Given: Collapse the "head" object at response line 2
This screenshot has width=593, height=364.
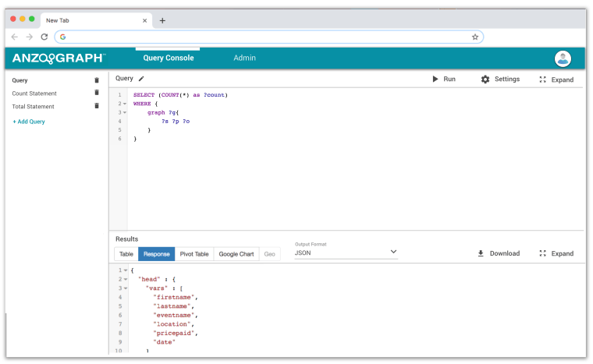Looking at the screenshot, I should 125,279.
